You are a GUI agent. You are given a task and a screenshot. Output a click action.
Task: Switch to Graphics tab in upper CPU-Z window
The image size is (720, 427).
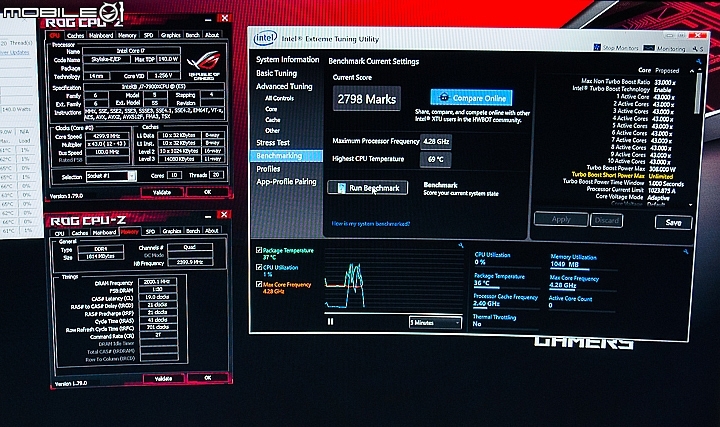point(170,35)
